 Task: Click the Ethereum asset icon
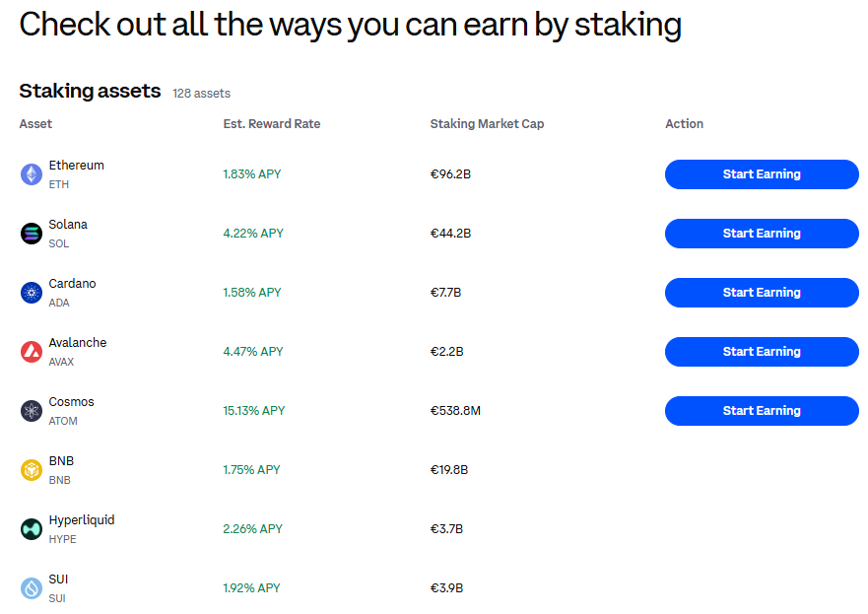click(x=32, y=173)
